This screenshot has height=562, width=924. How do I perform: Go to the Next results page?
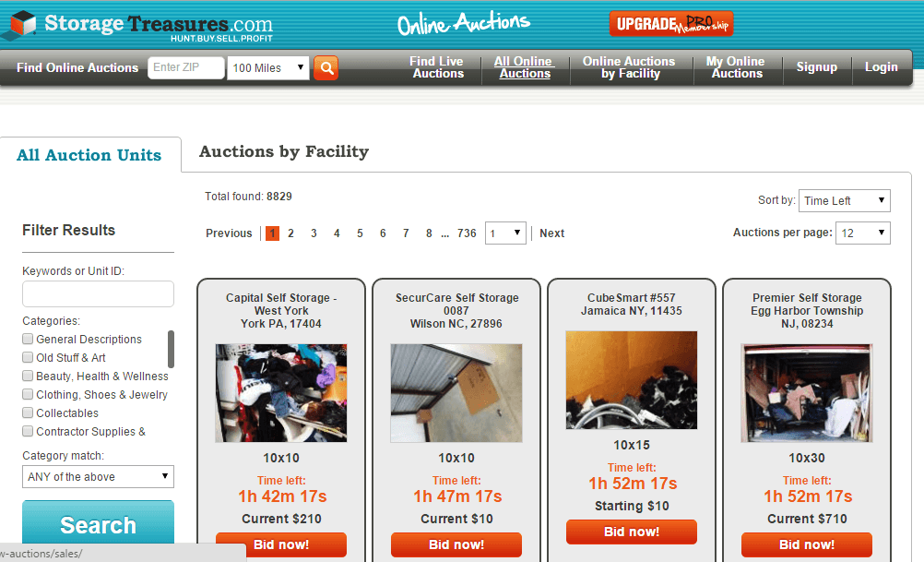click(x=551, y=233)
